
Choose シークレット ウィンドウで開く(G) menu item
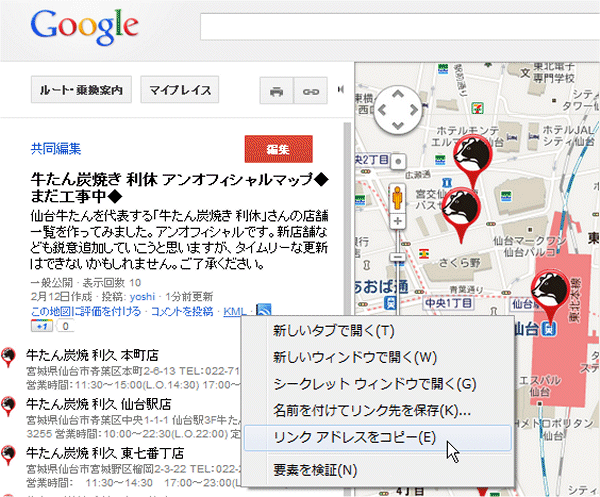tap(375, 384)
